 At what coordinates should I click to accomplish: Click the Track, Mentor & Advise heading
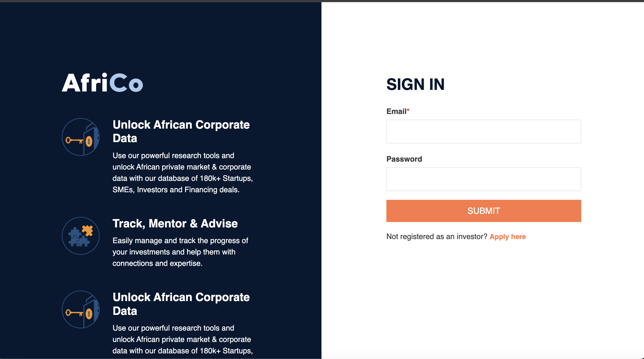[175, 224]
